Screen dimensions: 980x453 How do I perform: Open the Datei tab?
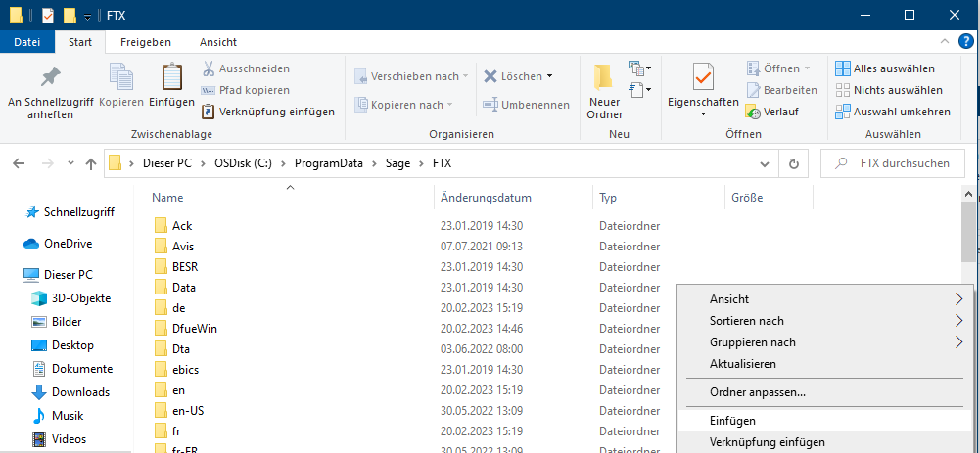click(26, 42)
